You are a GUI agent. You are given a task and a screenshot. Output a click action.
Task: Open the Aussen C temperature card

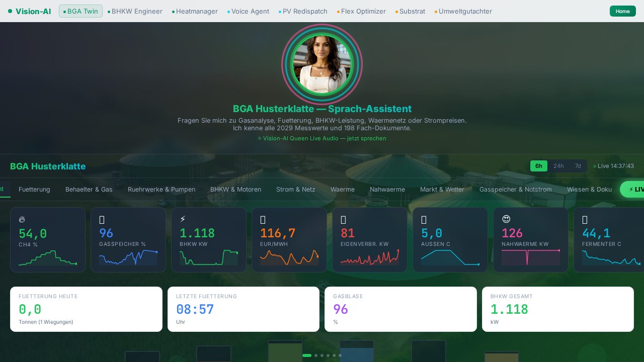(x=450, y=240)
